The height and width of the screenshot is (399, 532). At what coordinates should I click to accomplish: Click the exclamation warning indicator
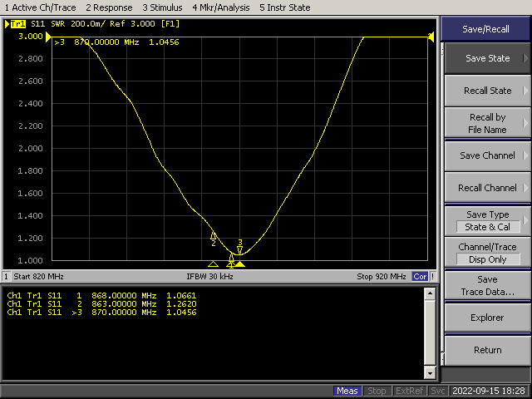432,277
